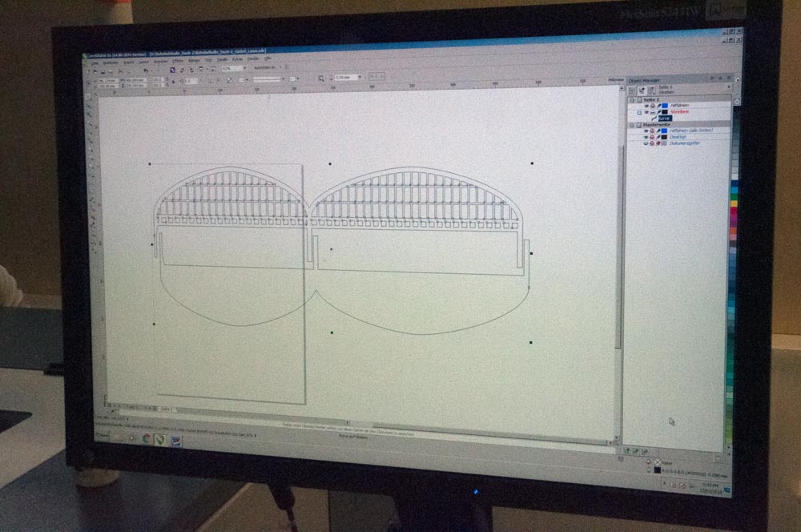This screenshot has width=801, height=532.
Task: Toggle visibility of Dokumentgitter layer
Action: click(x=645, y=143)
